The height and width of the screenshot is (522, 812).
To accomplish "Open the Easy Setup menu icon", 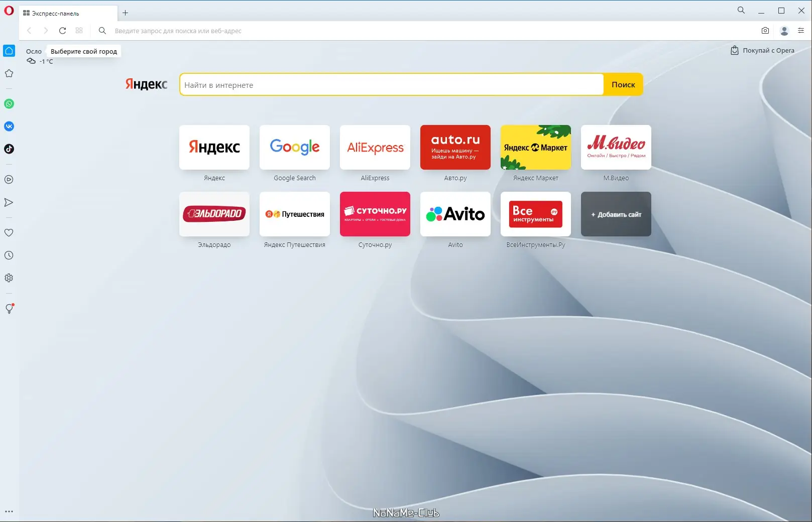I will click(801, 31).
